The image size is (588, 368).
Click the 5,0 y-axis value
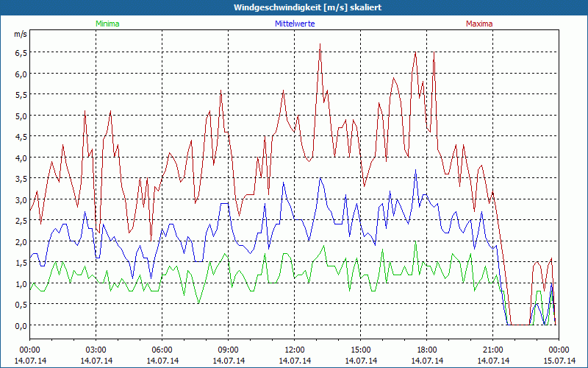[21, 116]
